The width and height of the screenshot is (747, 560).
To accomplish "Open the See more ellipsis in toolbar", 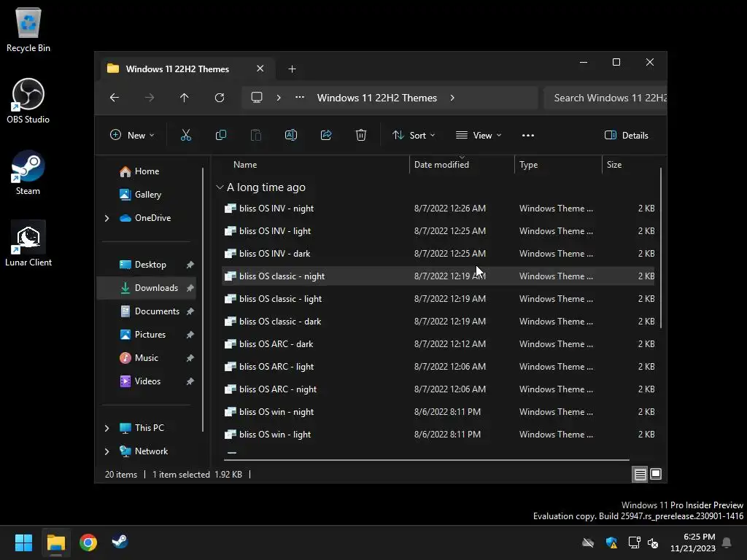I will coord(528,135).
